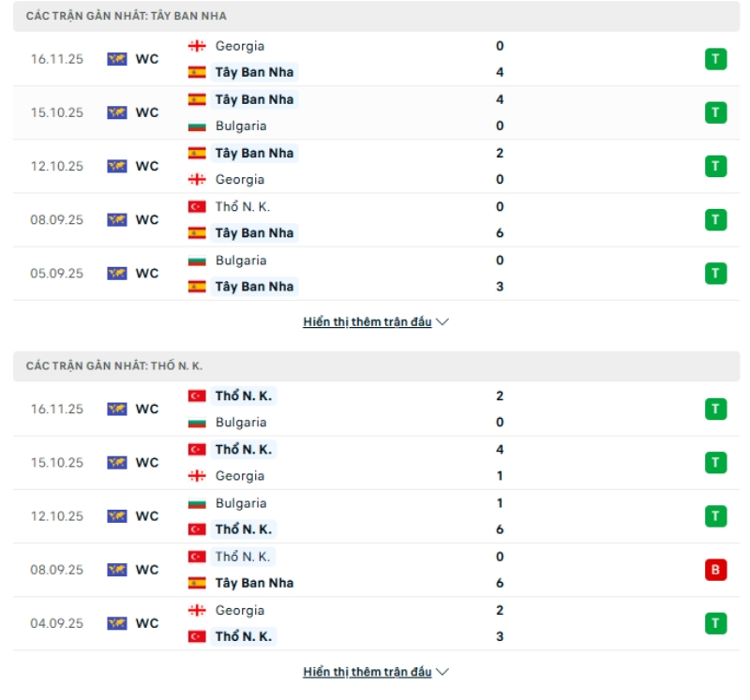Click the 'Các trận gần nhất: Tây Ban Nha' header
The width and height of the screenshot is (750, 700).
(127, 16)
